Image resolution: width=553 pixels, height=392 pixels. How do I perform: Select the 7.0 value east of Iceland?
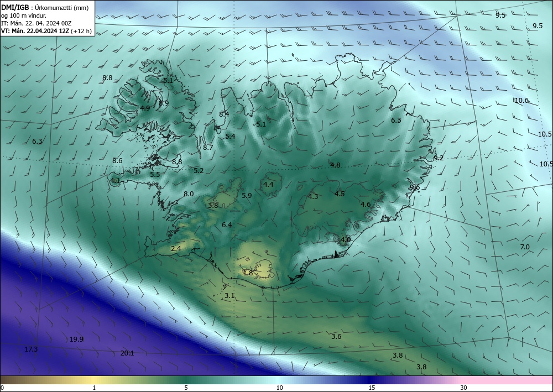[x=525, y=247]
